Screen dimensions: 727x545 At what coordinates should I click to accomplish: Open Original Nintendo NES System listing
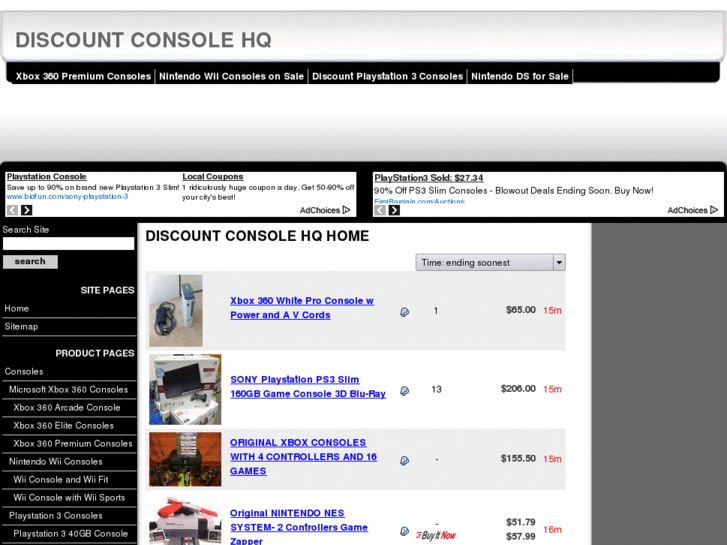pos(299,526)
